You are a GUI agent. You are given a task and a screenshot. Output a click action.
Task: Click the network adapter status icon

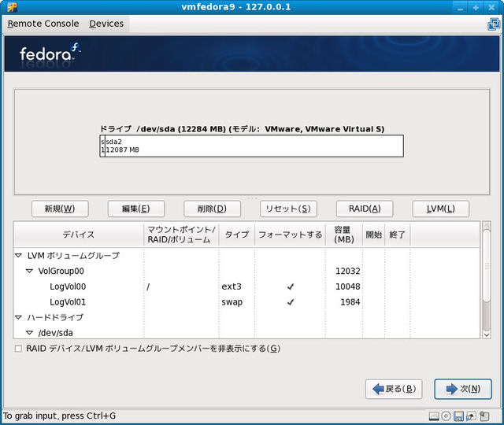(x=471, y=416)
